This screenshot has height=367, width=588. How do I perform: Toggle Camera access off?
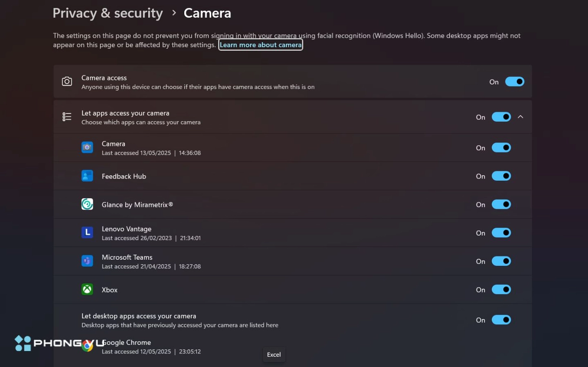point(515,82)
